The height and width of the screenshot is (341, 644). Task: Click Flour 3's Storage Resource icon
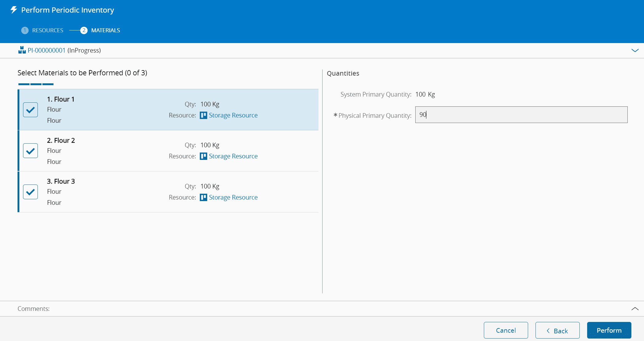pyautogui.click(x=203, y=197)
